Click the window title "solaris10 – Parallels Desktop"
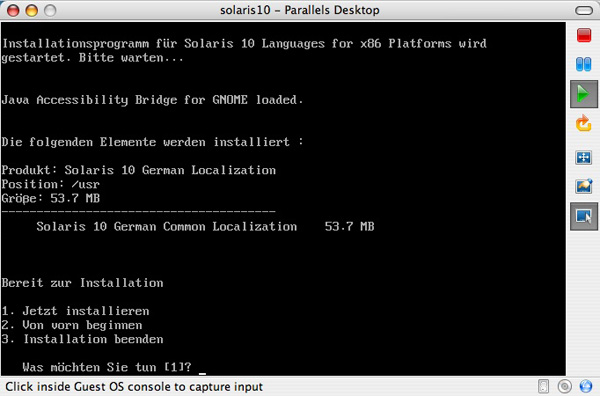600x396 pixels. [300, 10]
